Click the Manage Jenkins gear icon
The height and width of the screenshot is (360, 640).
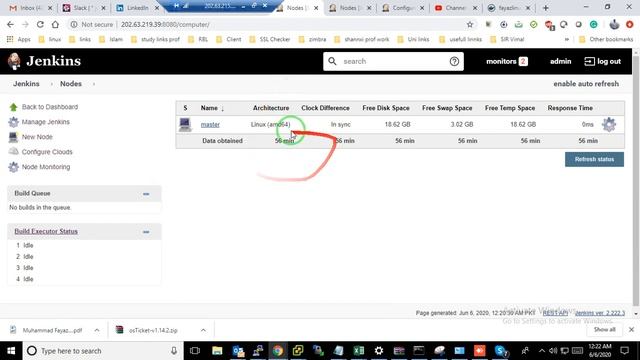[x=13, y=122]
